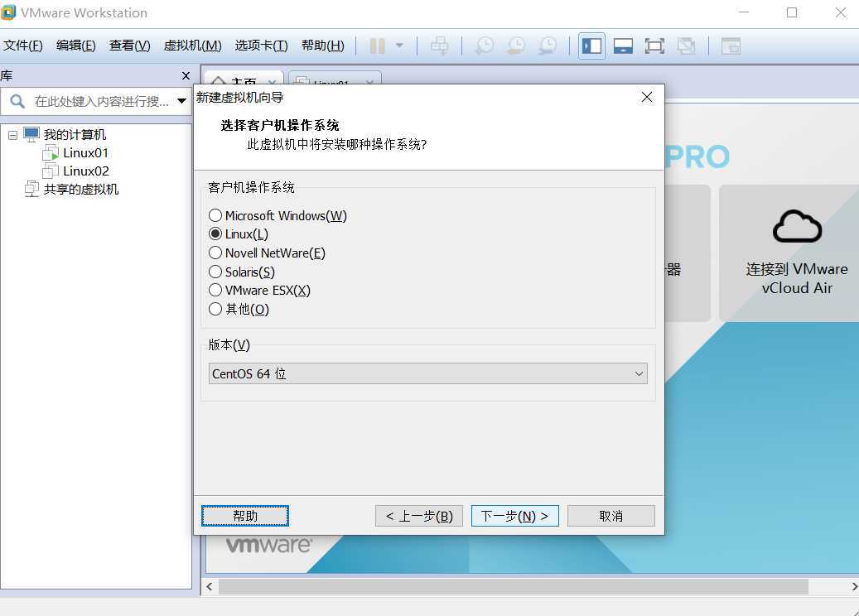The width and height of the screenshot is (859, 616).
Task: Click the library search input field
Action: click(101, 101)
